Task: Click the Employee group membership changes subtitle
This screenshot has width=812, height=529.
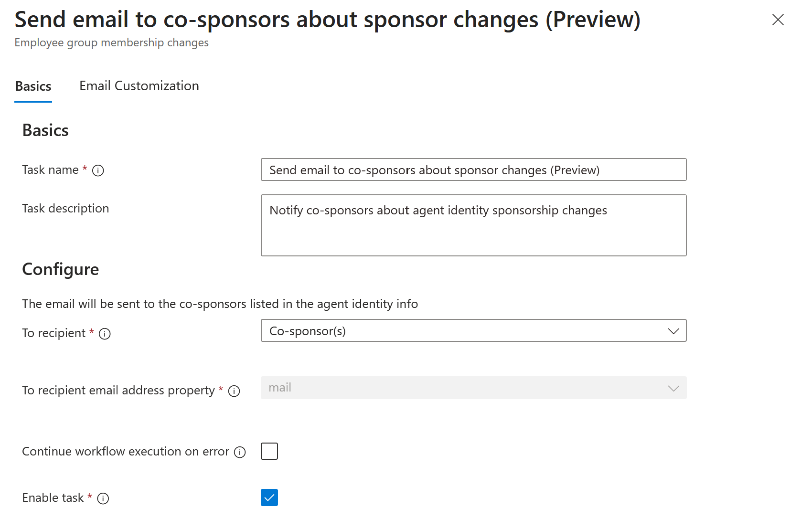Action: [x=111, y=42]
